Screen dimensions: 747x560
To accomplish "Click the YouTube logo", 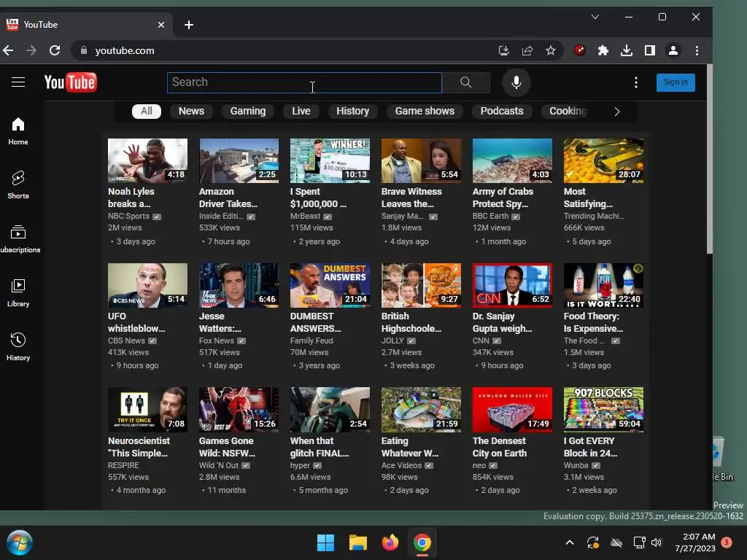I will click(71, 82).
